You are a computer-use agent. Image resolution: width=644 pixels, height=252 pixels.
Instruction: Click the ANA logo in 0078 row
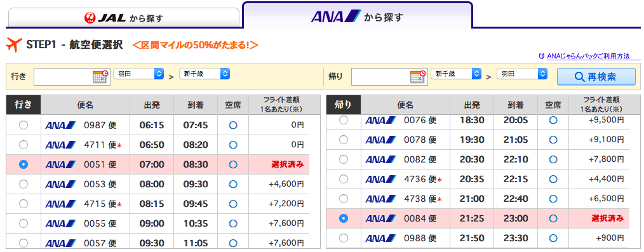[380, 140]
